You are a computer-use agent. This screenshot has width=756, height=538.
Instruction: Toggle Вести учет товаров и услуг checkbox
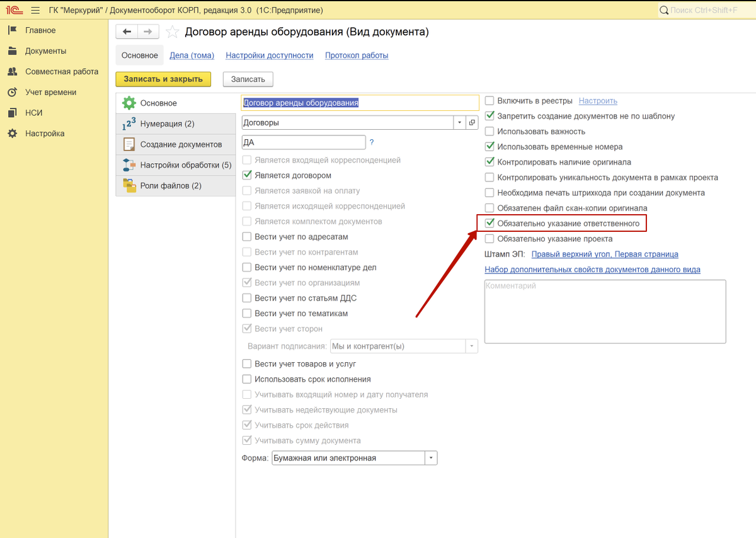click(248, 364)
